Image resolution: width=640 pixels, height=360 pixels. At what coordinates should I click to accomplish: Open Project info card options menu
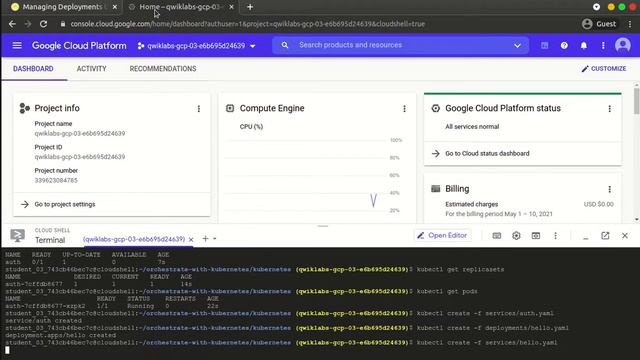point(199,109)
